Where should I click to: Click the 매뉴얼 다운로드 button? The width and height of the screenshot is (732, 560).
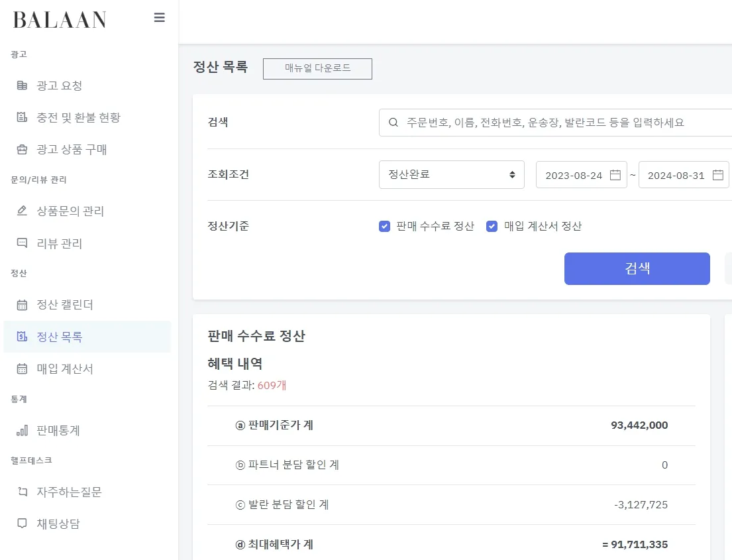click(317, 69)
